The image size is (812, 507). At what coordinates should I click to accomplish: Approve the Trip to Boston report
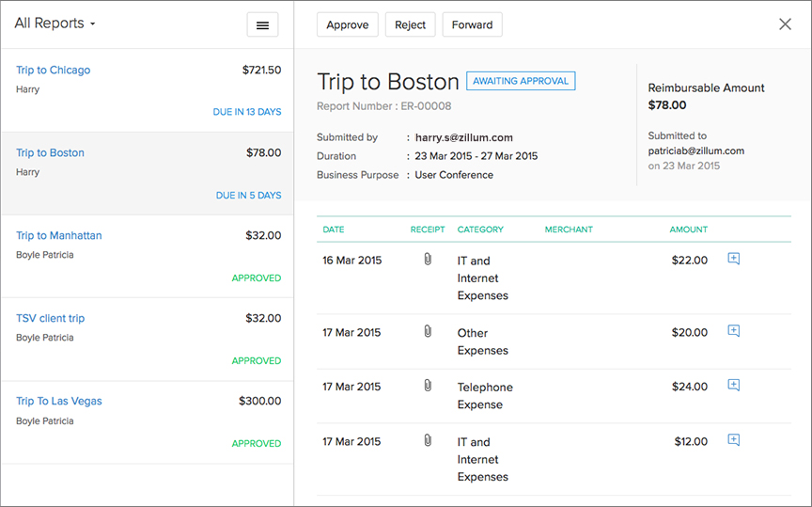click(348, 25)
